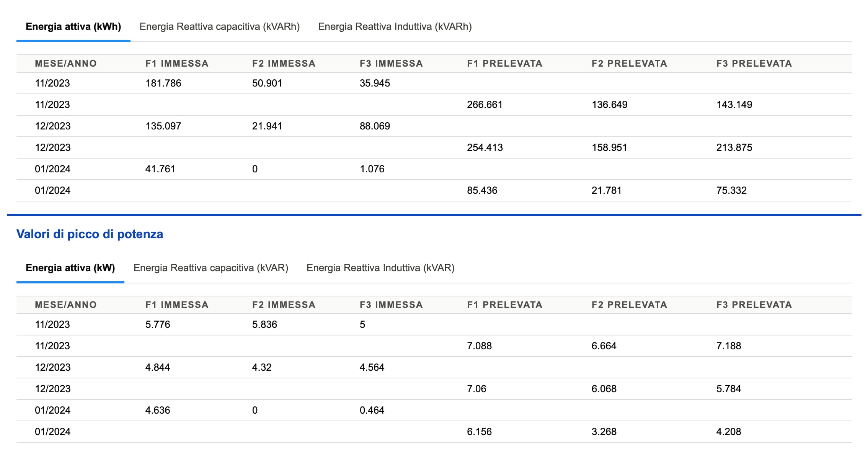Select the Energia attiva (kWh) tab

(73, 26)
